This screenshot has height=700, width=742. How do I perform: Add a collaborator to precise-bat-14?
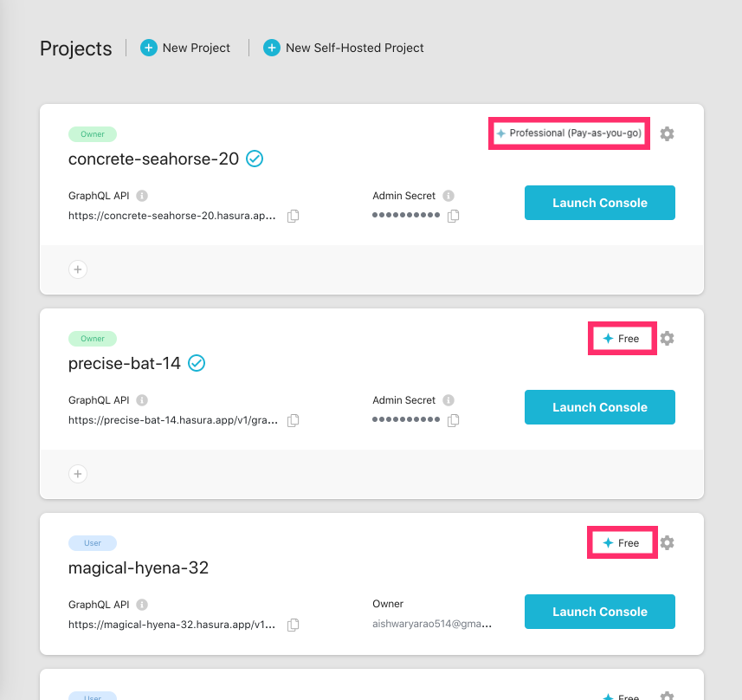click(78, 474)
